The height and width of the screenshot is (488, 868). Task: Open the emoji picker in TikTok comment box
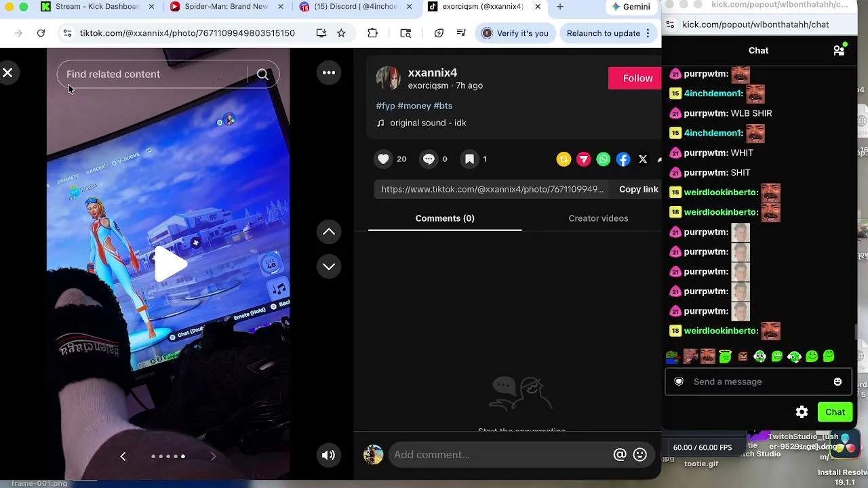click(639, 455)
